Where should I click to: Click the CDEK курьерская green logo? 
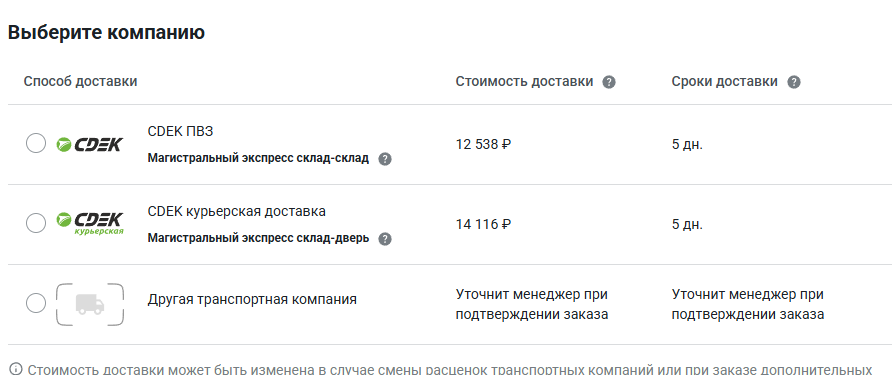[90, 224]
